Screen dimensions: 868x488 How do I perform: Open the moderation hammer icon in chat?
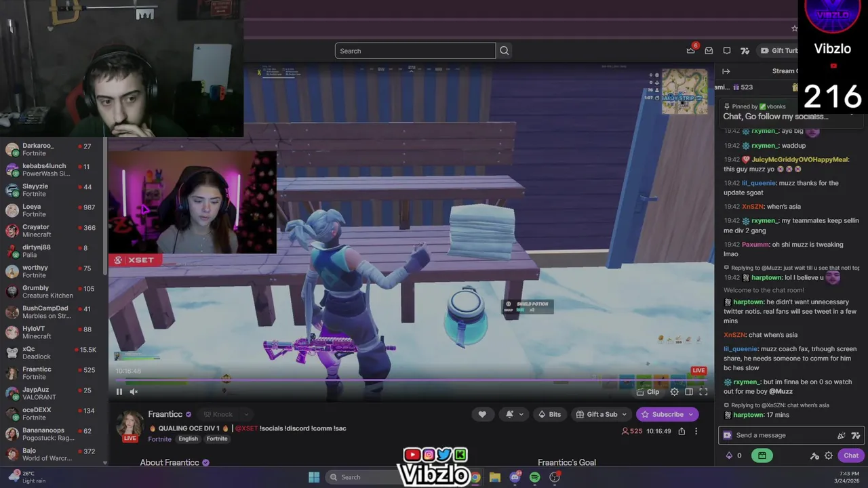point(814,455)
